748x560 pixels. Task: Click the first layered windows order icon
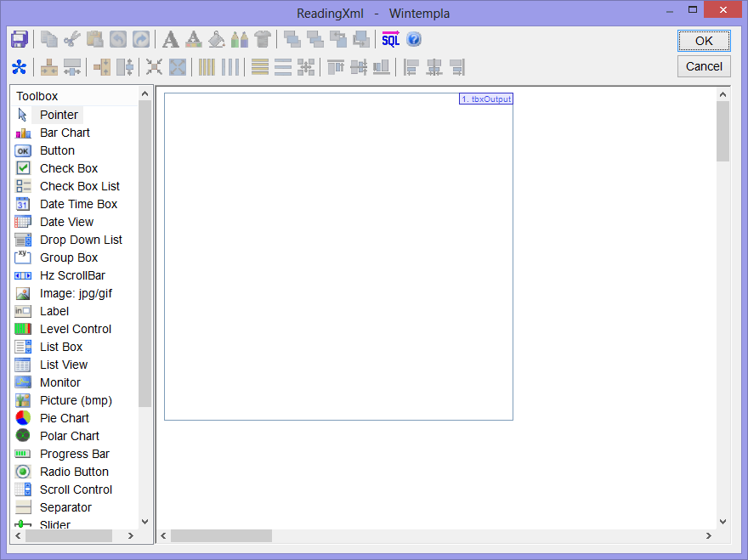292,40
